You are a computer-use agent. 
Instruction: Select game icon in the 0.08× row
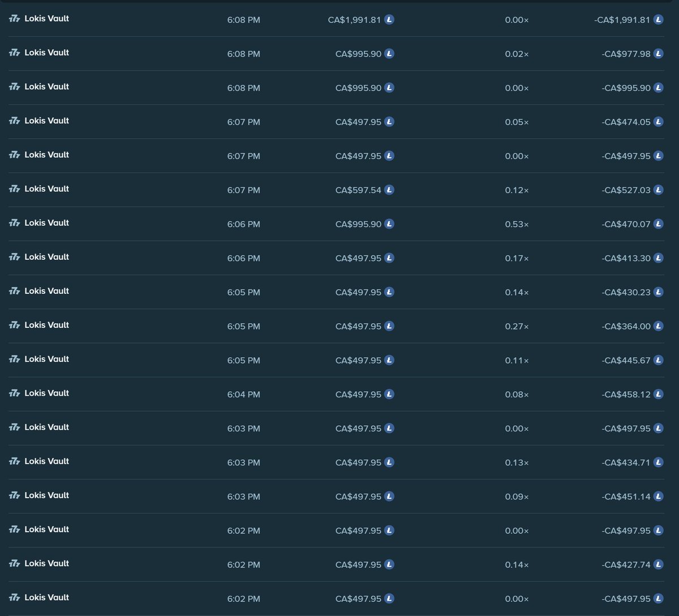click(15, 393)
